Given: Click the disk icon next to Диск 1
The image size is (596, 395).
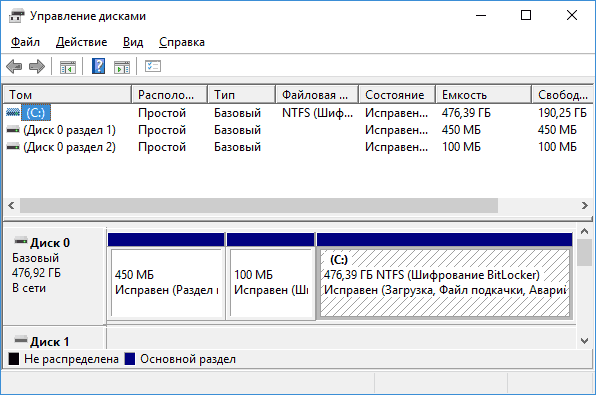Looking at the screenshot, I should point(21,339).
